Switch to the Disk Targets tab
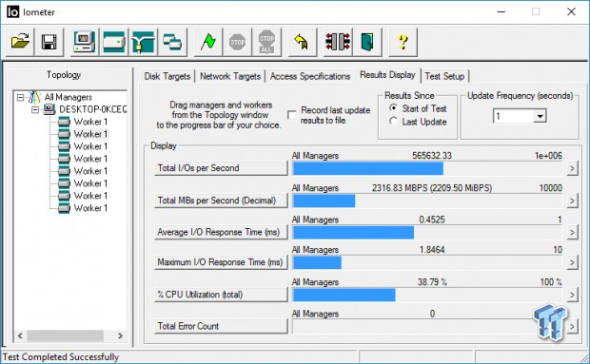The image size is (590, 364). click(167, 76)
